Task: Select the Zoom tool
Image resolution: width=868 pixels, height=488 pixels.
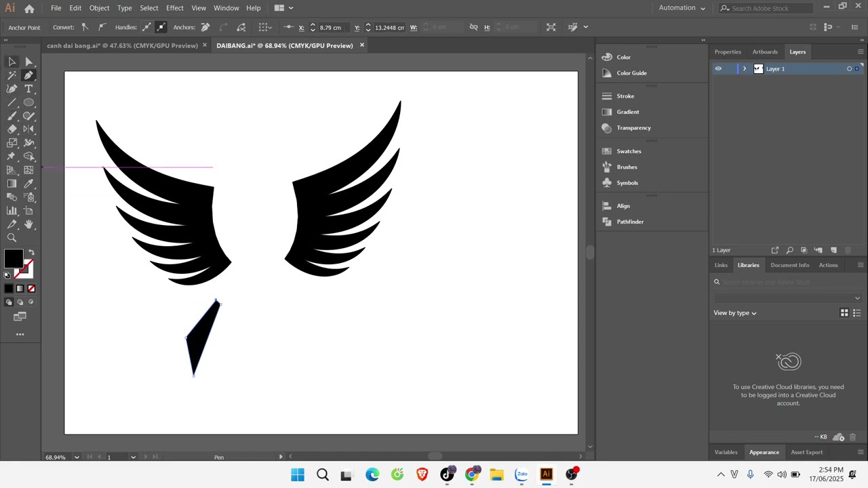Action: pos(12,238)
